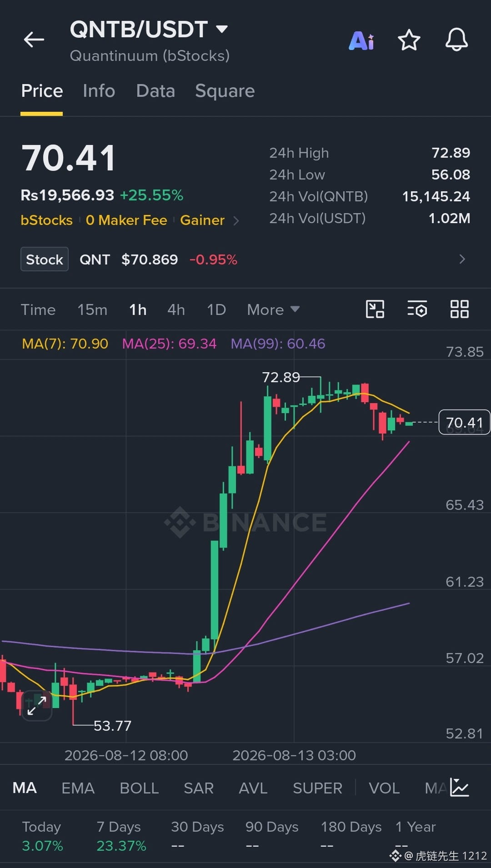Screen dimensions: 491x868
Task: Tap the MA(99): 60.46 legend
Action: click(278, 344)
